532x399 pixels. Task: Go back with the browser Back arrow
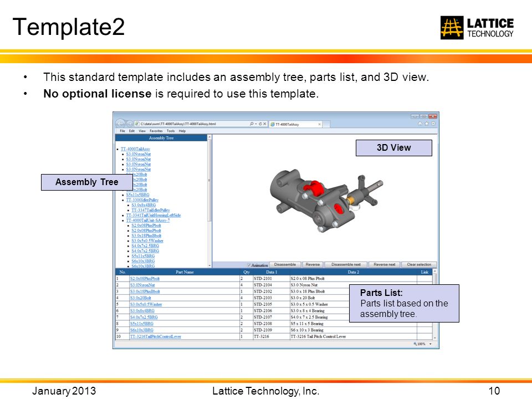pyautogui.click(x=120, y=124)
